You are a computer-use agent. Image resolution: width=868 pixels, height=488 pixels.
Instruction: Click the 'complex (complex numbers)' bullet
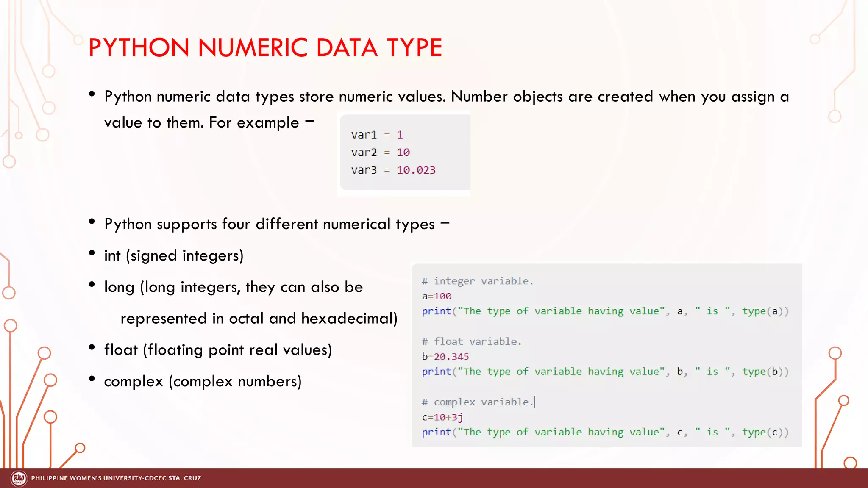point(203,381)
